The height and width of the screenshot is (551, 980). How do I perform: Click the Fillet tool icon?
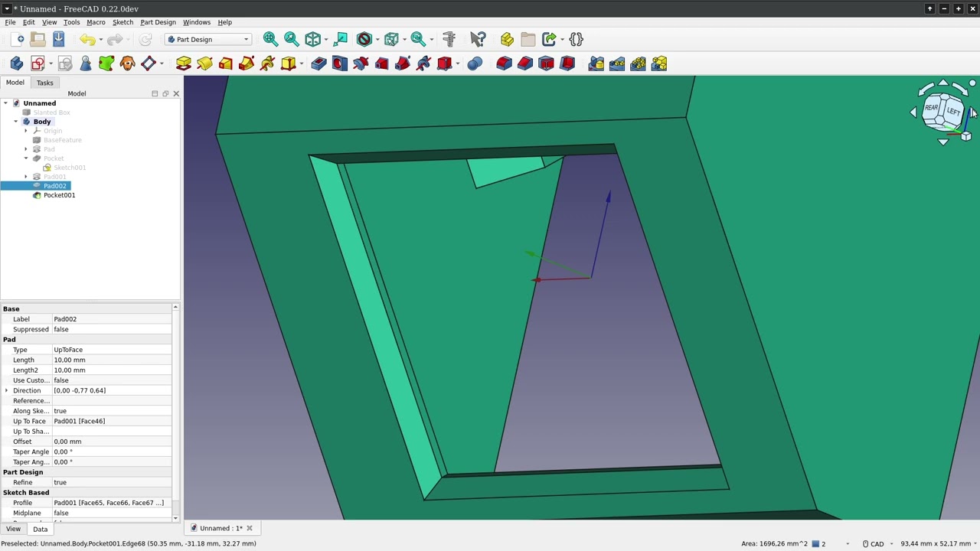504,64
